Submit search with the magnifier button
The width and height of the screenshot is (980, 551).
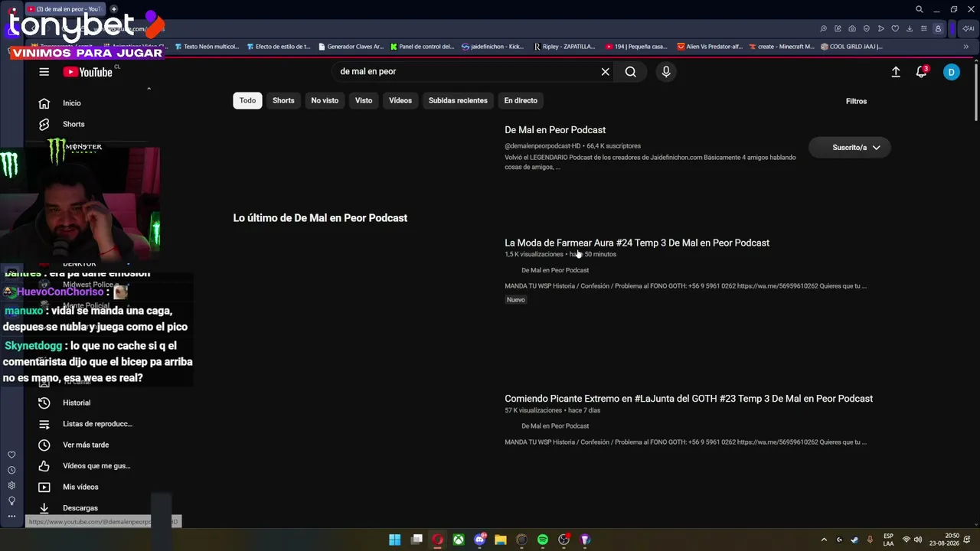[x=630, y=72]
